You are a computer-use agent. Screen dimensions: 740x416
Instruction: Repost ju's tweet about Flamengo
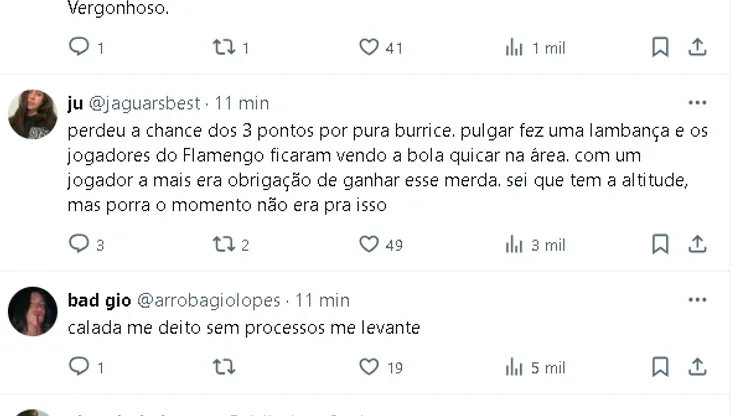coord(223,244)
